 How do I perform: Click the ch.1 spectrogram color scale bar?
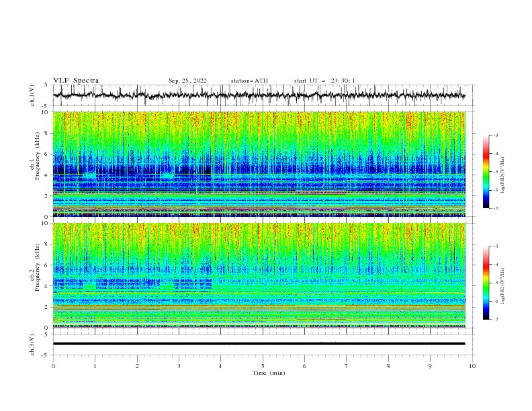[x=486, y=172]
